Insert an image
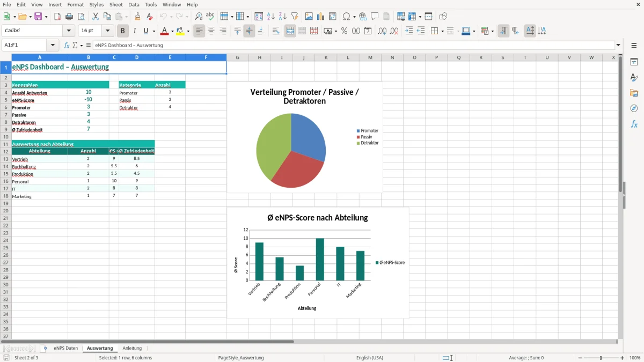This screenshot has width=644, height=362. (309, 17)
